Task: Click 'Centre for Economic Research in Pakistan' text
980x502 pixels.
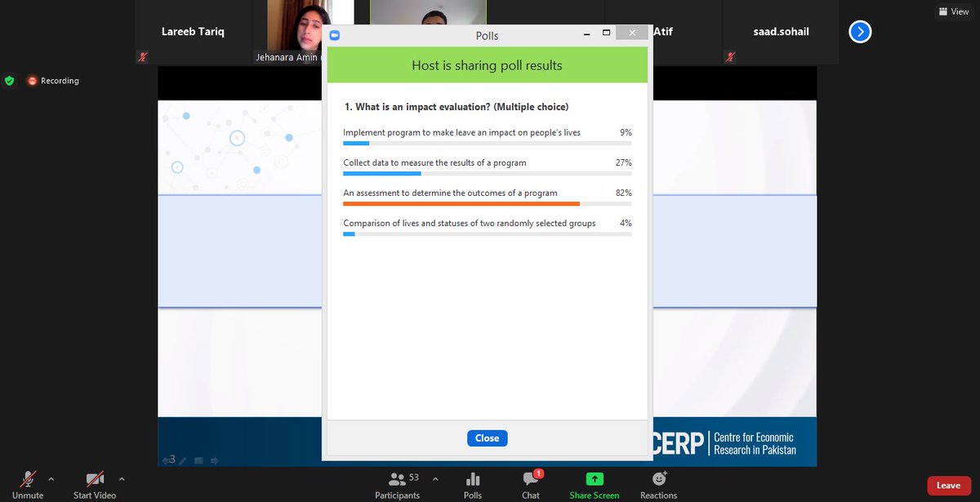Action: click(x=755, y=444)
